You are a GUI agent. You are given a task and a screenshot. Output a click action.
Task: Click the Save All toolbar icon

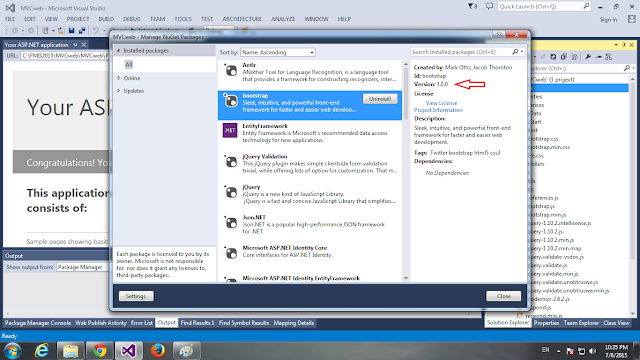[x=82, y=31]
